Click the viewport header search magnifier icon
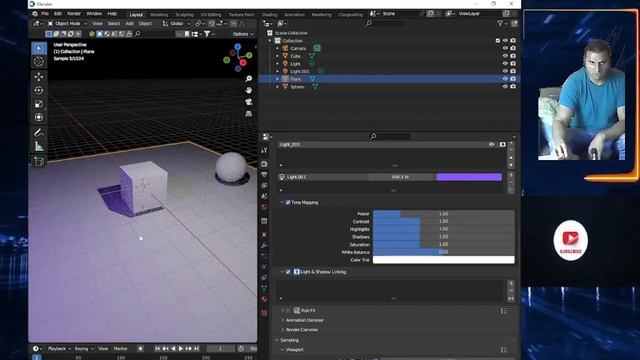The image size is (640, 360). (x=138, y=34)
